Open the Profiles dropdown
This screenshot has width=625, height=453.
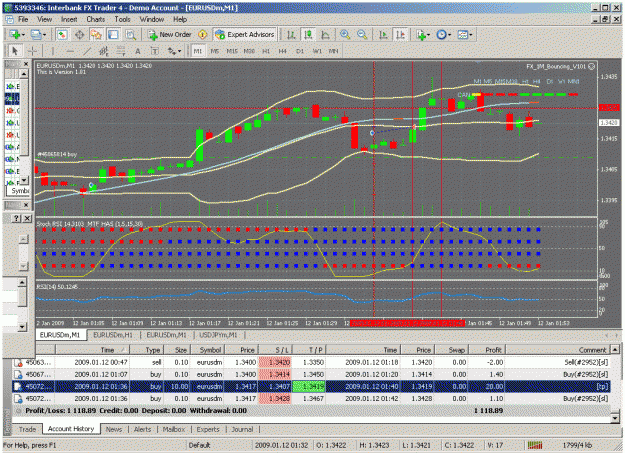click(x=38, y=35)
